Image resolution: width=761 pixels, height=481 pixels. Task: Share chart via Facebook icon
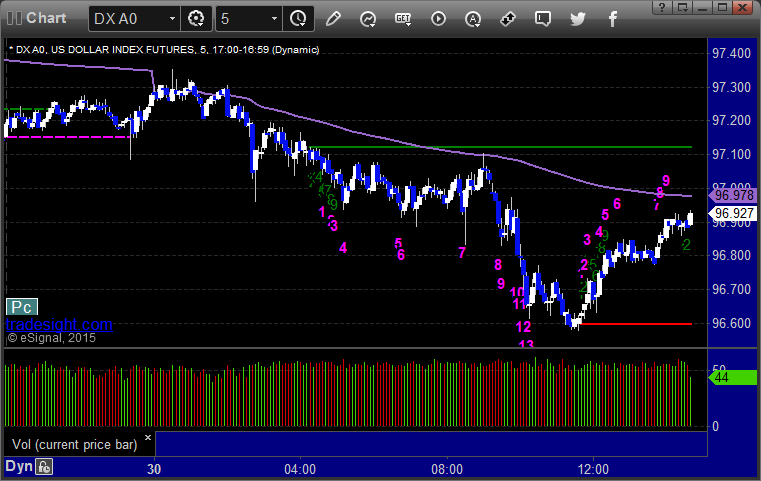(612, 19)
